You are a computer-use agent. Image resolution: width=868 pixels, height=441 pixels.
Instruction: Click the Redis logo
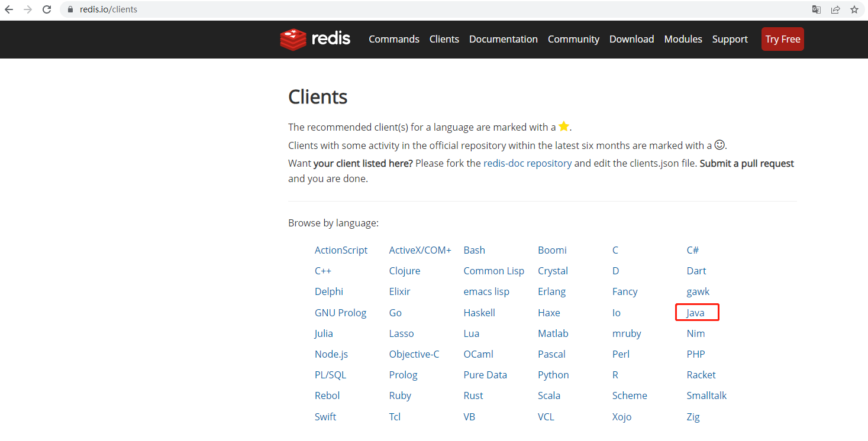point(315,39)
